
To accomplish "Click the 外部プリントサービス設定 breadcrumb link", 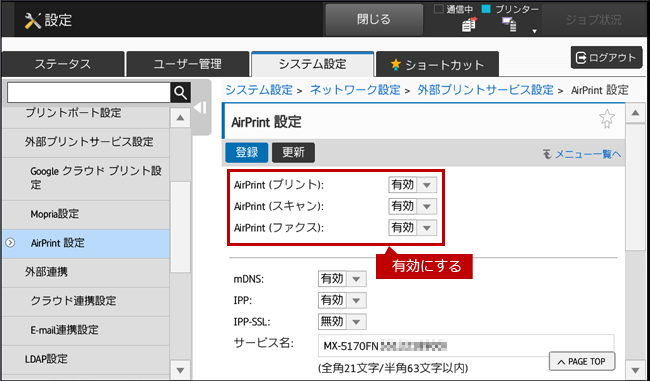I will [x=485, y=90].
